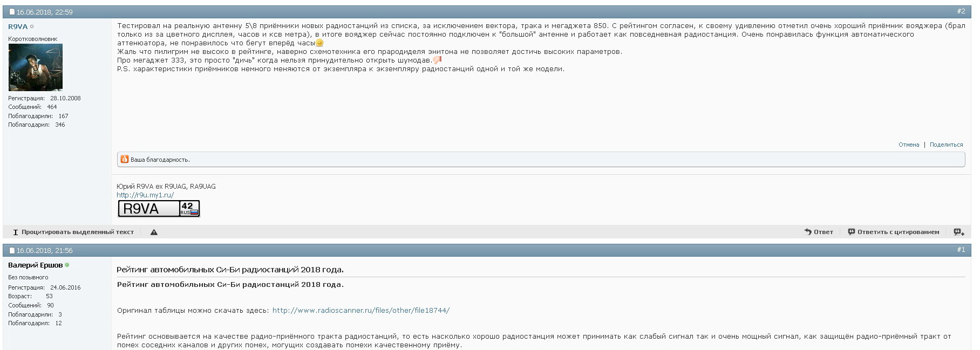Open the R9VA callsign plate image

[159, 209]
